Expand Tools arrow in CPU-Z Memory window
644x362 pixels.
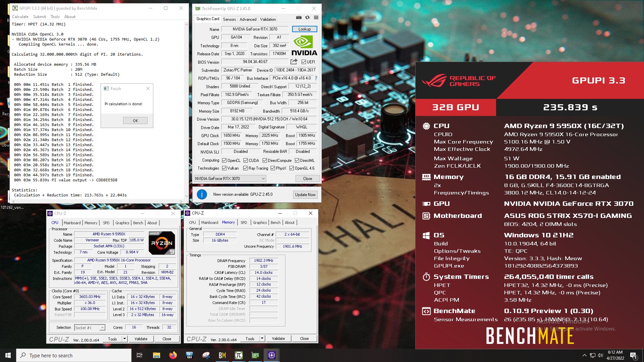click(x=262, y=339)
